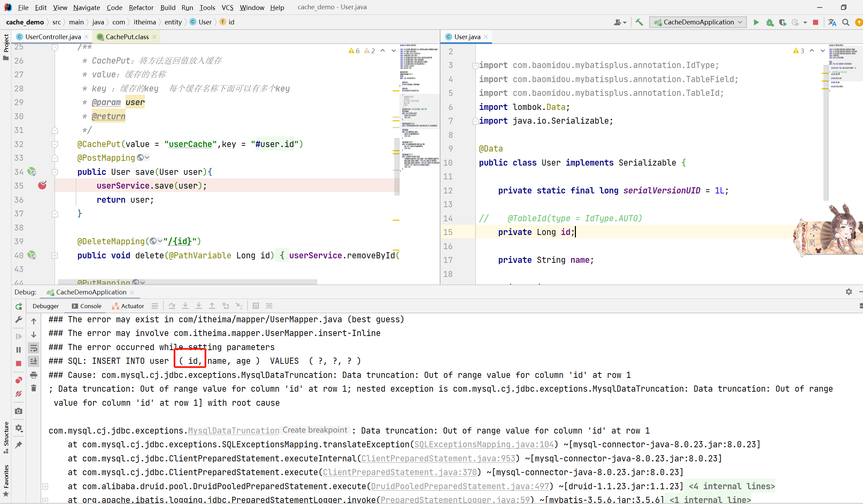Expand the folded internal lines in Druid stack frame
This screenshot has width=863, height=504.
tap(45, 486)
